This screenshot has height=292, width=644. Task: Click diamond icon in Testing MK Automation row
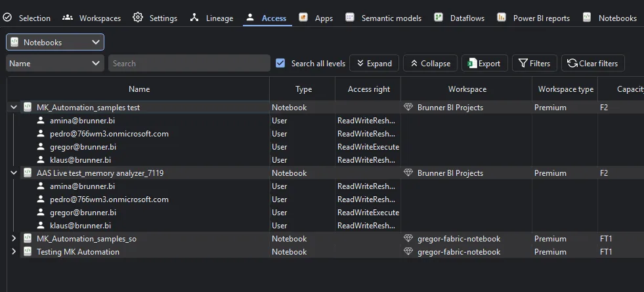[408, 252]
